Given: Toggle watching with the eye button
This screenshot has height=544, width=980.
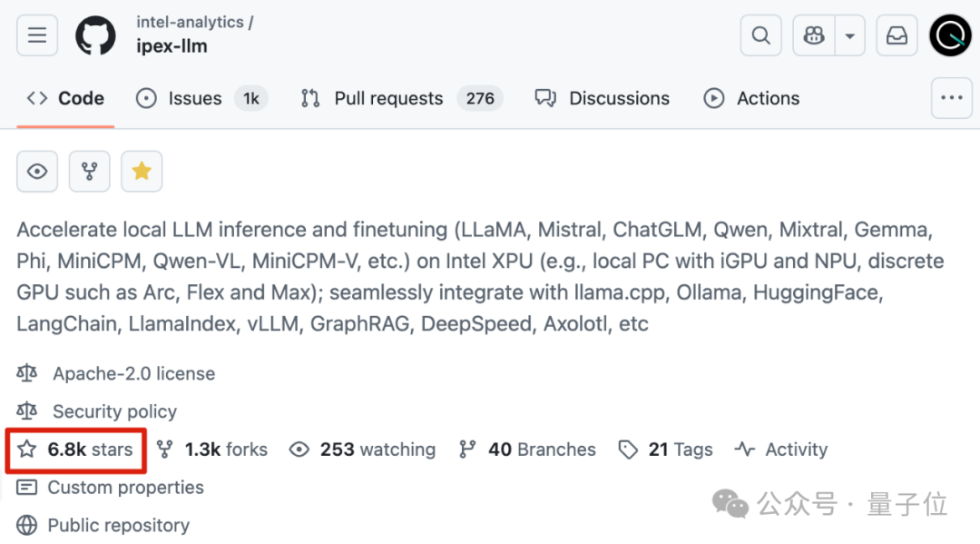Looking at the screenshot, I should 37,172.
